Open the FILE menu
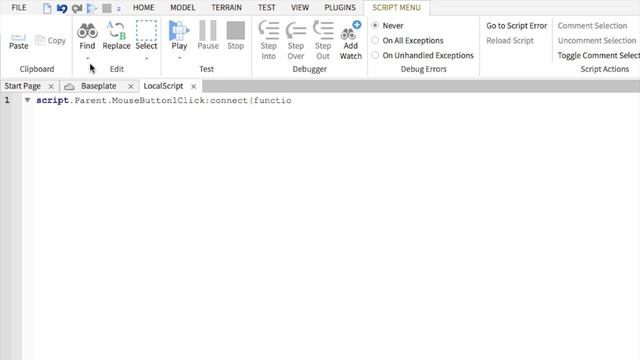 19,7
